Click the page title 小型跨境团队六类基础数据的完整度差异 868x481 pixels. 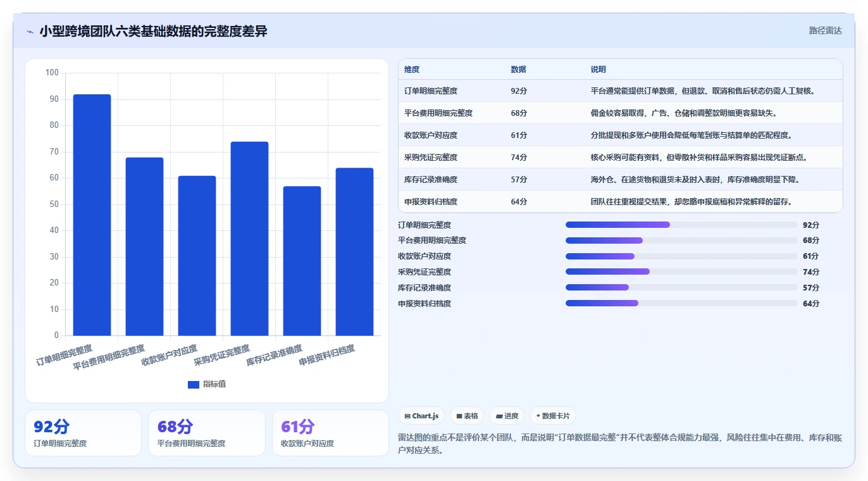[x=153, y=31]
